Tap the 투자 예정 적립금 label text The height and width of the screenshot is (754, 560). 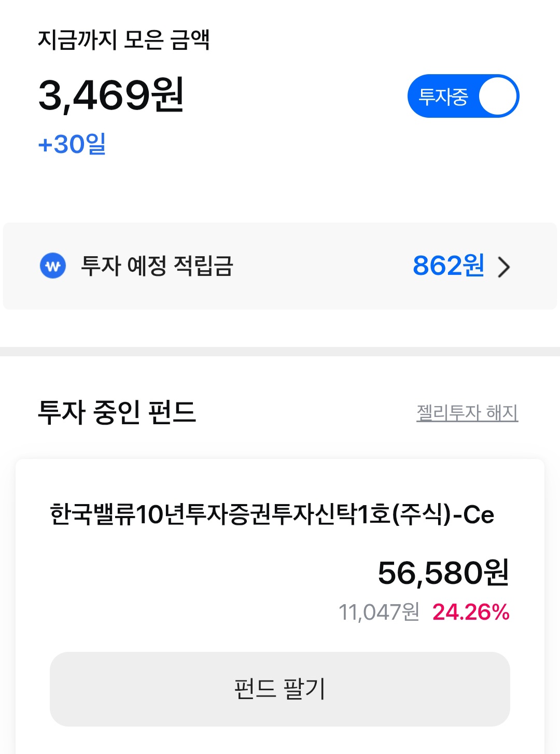[x=157, y=266]
